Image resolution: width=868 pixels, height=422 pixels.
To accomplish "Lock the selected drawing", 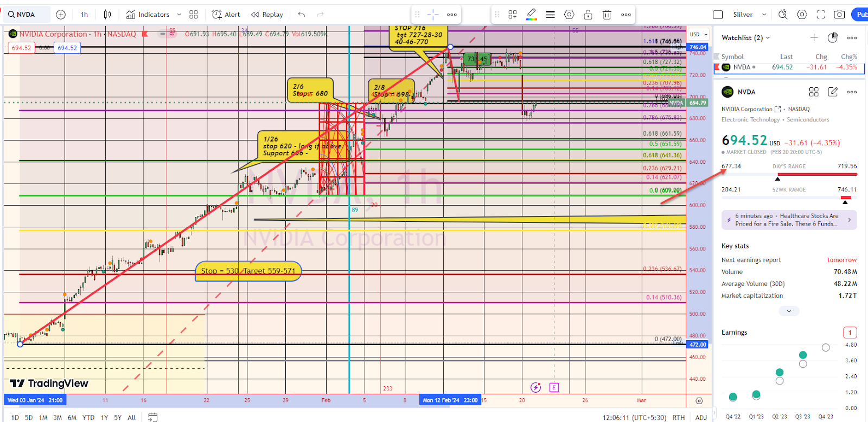I will 588,15.
